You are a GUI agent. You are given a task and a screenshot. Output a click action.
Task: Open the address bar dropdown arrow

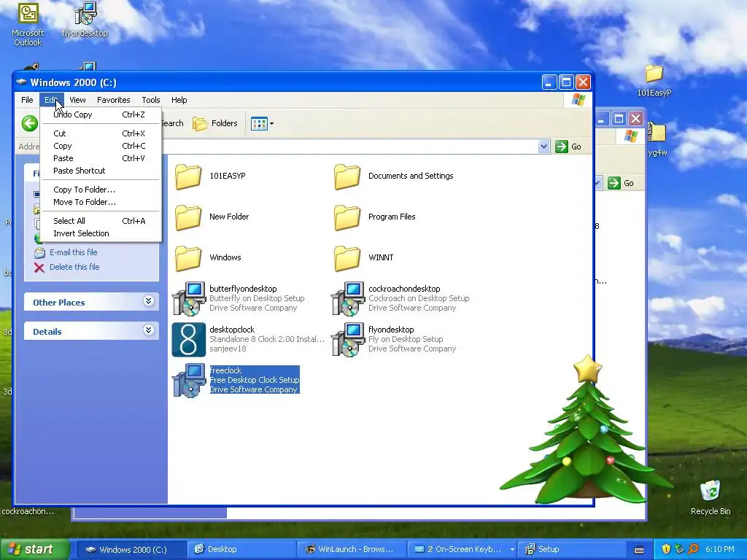coord(543,147)
